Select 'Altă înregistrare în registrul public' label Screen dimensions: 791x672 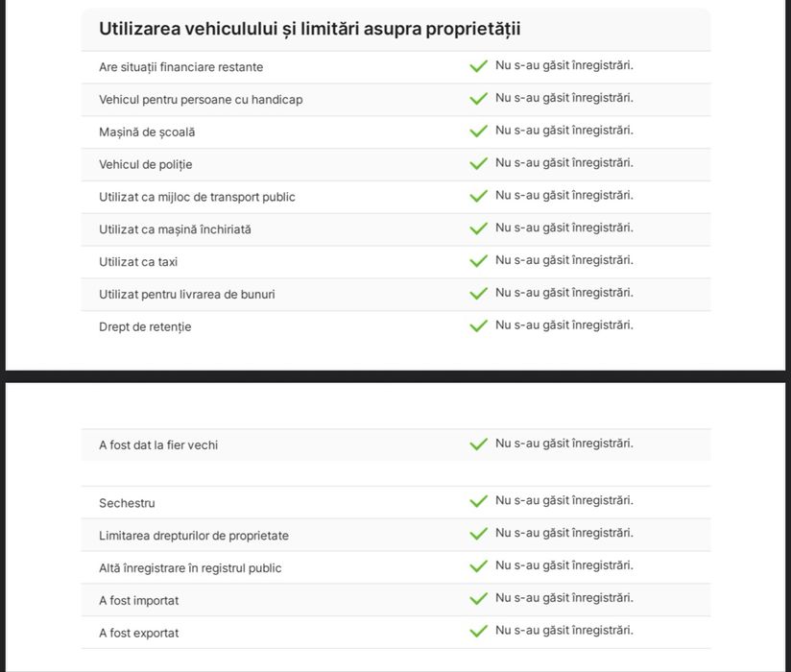190,568
